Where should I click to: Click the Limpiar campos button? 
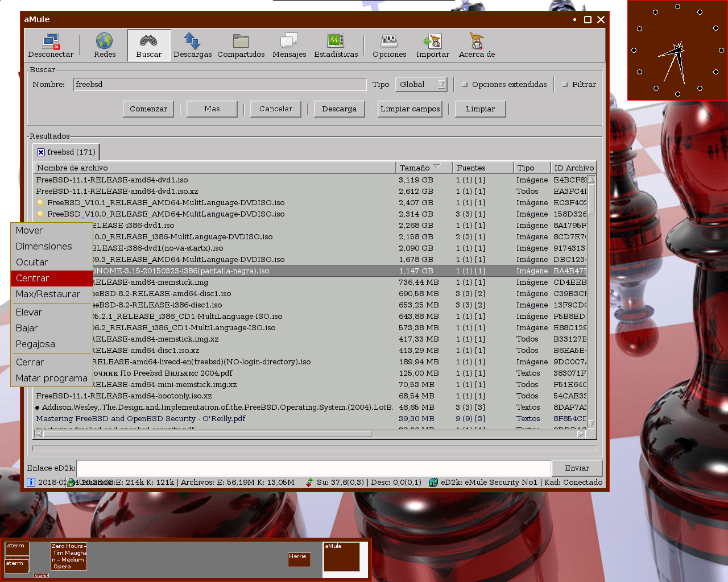point(410,109)
